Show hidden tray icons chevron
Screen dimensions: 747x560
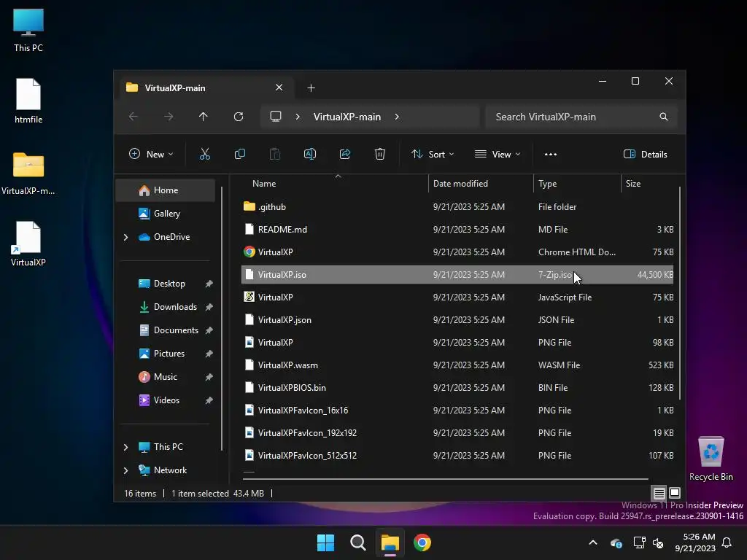pos(593,542)
